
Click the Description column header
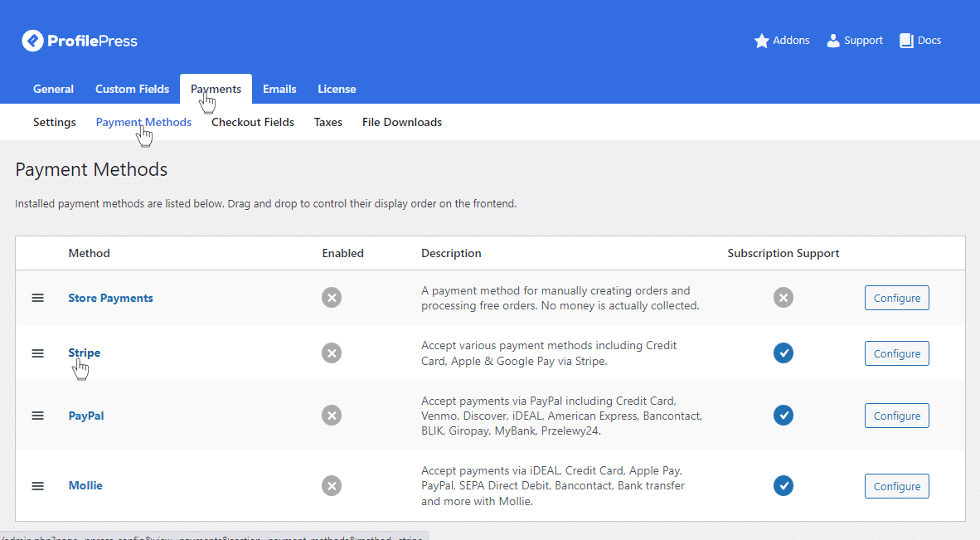(x=451, y=253)
